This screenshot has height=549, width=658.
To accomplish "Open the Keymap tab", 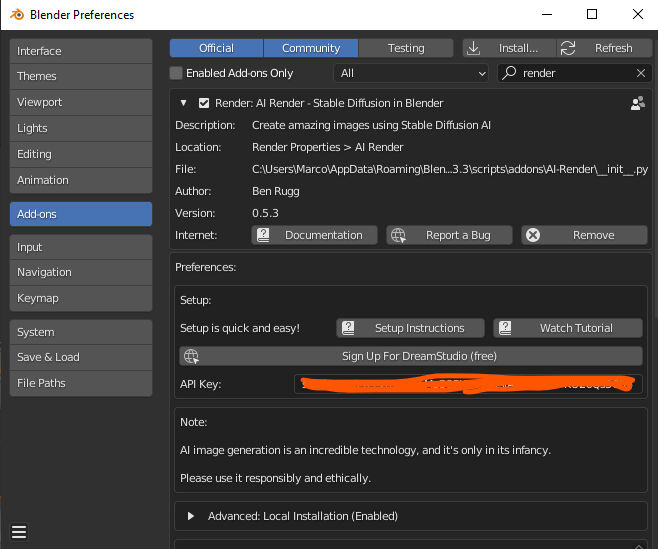I will tap(81, 298).
